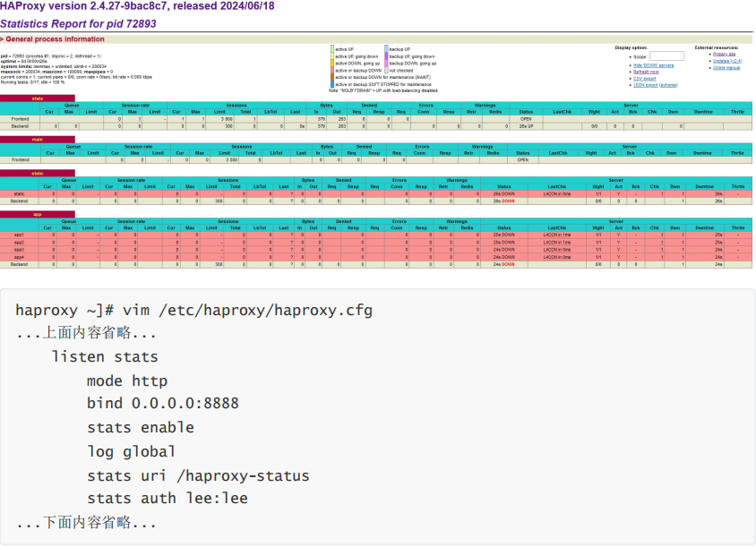Click the Server column header in app table
The width and height of the screenshot is (756, 547).
coord(615,221)
